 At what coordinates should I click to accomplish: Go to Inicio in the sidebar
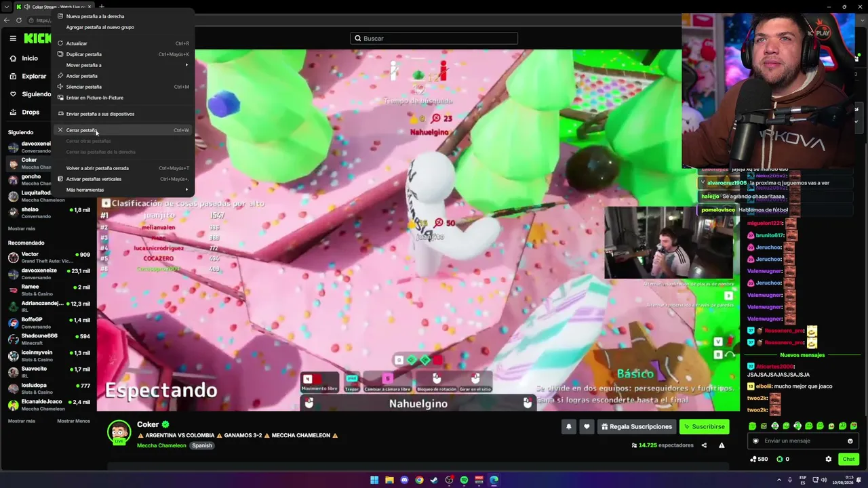(x=24, y=58)
